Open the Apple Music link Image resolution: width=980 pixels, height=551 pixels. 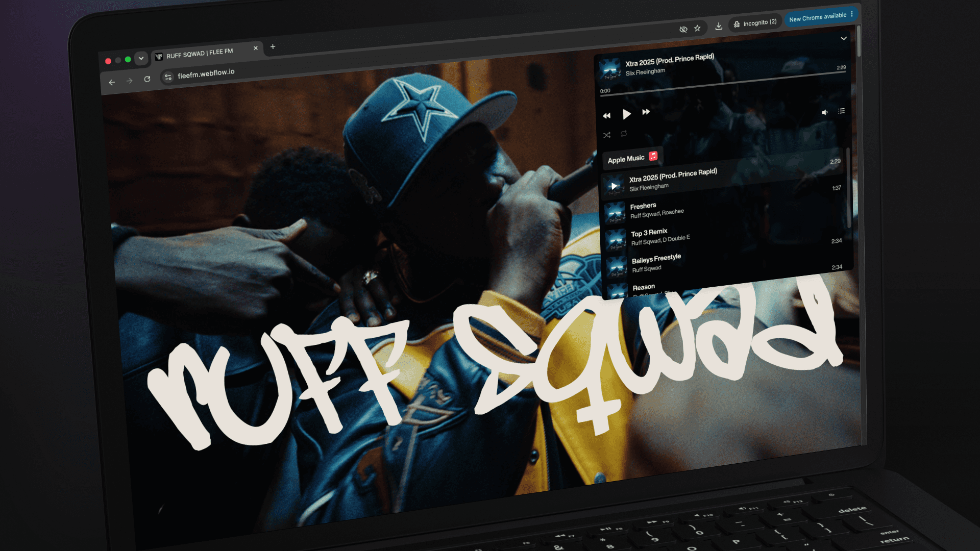(x=632, y=158)
